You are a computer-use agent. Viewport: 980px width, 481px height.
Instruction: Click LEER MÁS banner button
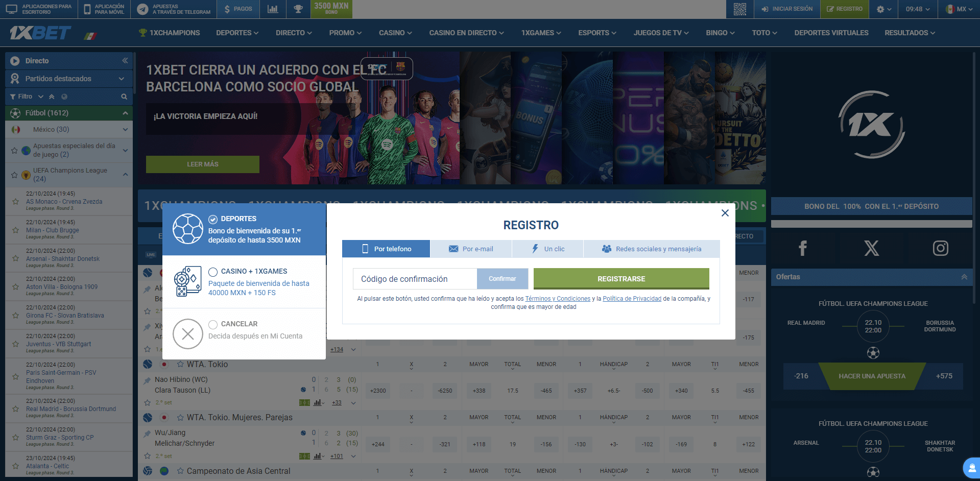pos(202,164)
